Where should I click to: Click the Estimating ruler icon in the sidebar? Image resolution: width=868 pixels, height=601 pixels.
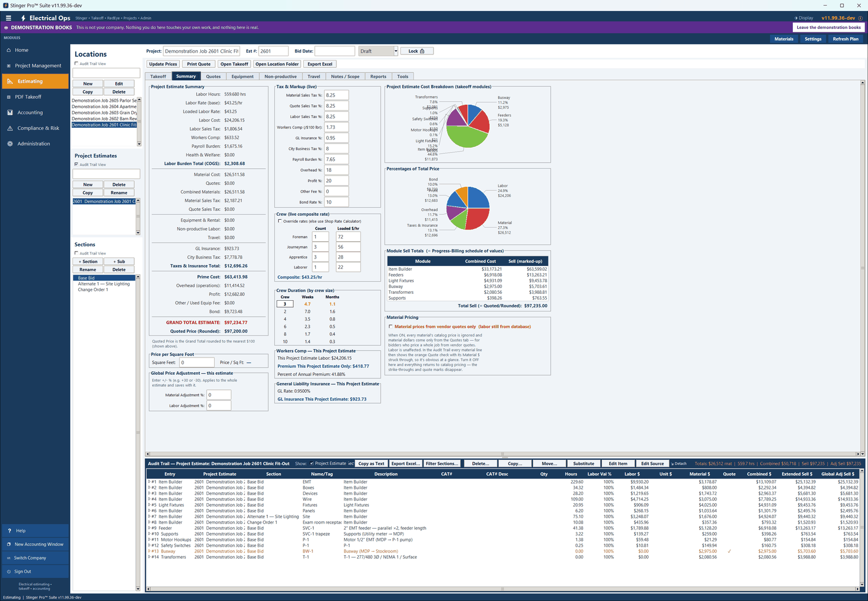pyautogui.click(x=10, y=82)
